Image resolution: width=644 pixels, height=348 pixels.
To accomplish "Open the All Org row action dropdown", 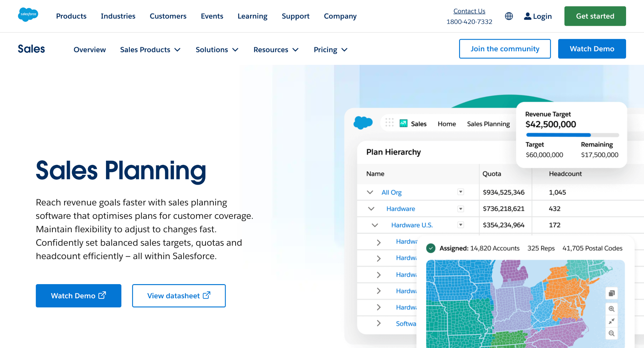I will (x=461, y=192).
